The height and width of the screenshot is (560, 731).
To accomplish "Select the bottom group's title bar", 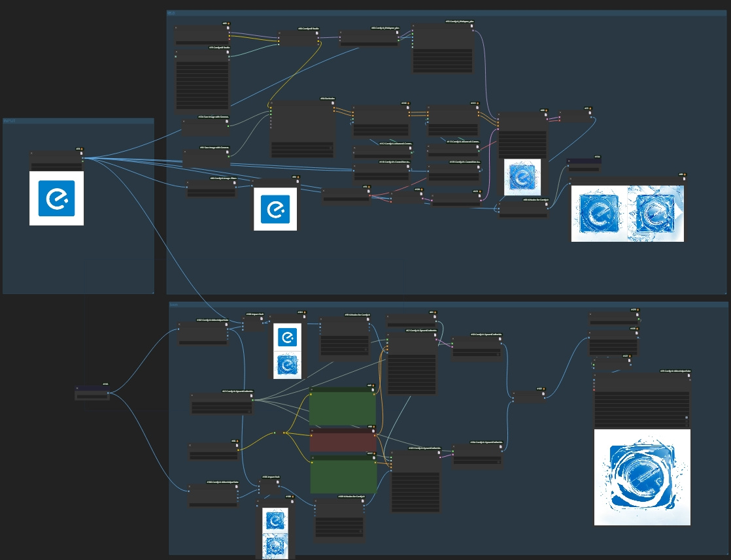I will point(449,305).
